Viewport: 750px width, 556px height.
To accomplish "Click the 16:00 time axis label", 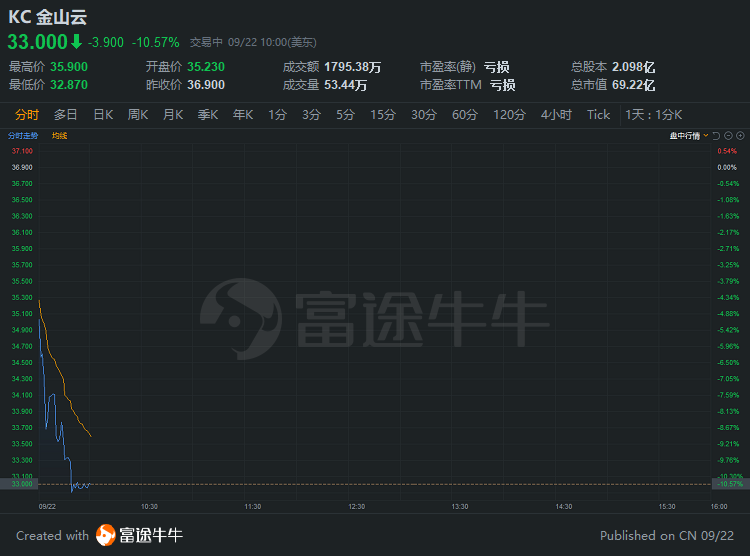I will coord(719,506).
